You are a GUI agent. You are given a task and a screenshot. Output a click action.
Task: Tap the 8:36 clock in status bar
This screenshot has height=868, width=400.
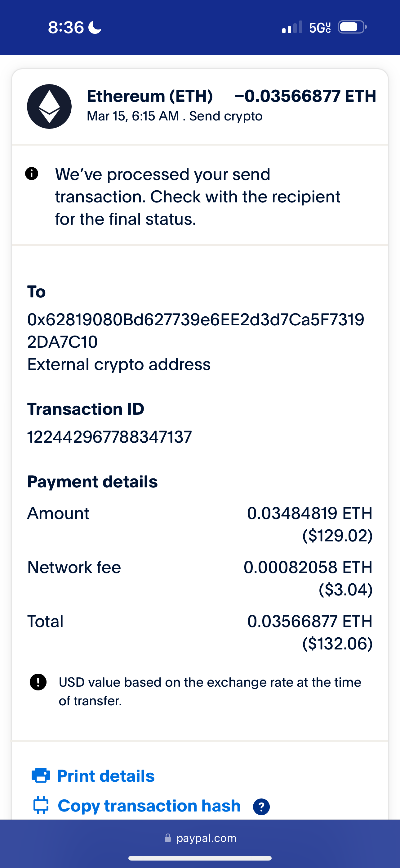(x=66, y=27)
